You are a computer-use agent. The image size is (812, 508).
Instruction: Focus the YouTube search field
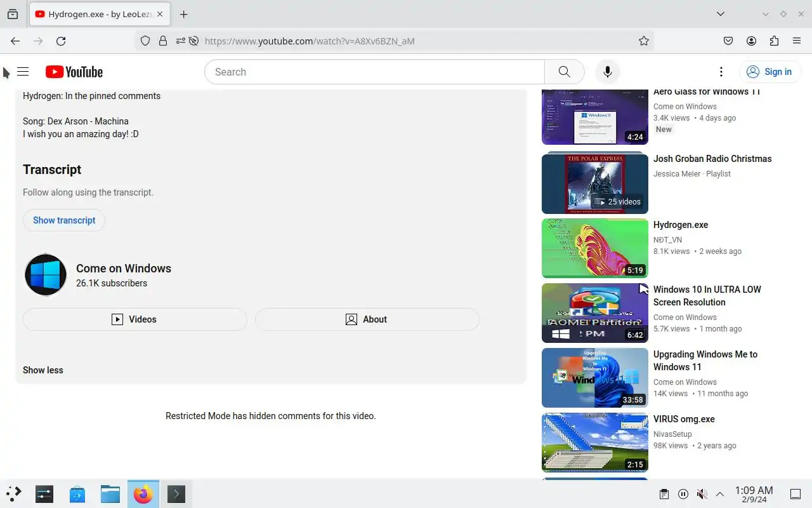pos(374,72)
